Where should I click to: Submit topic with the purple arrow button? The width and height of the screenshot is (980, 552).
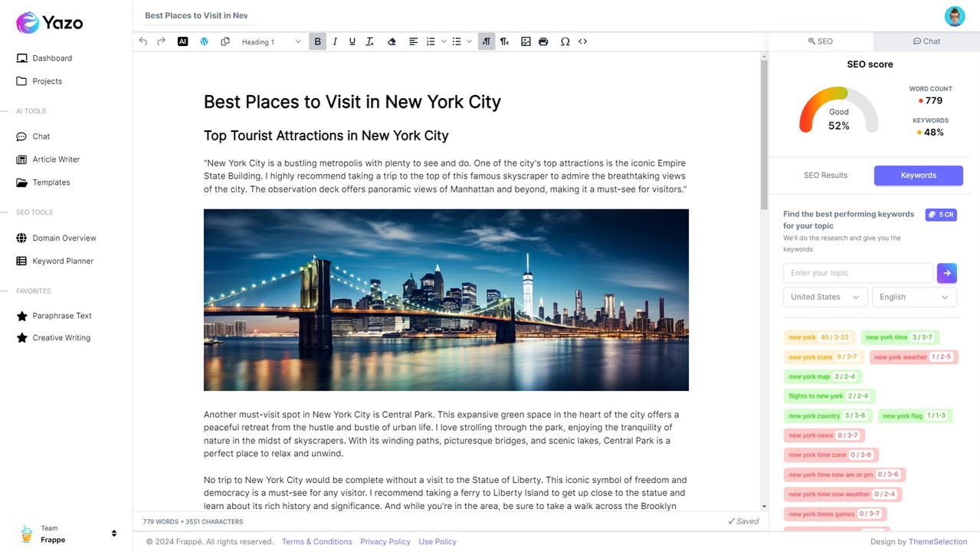(x=946, y=273)
